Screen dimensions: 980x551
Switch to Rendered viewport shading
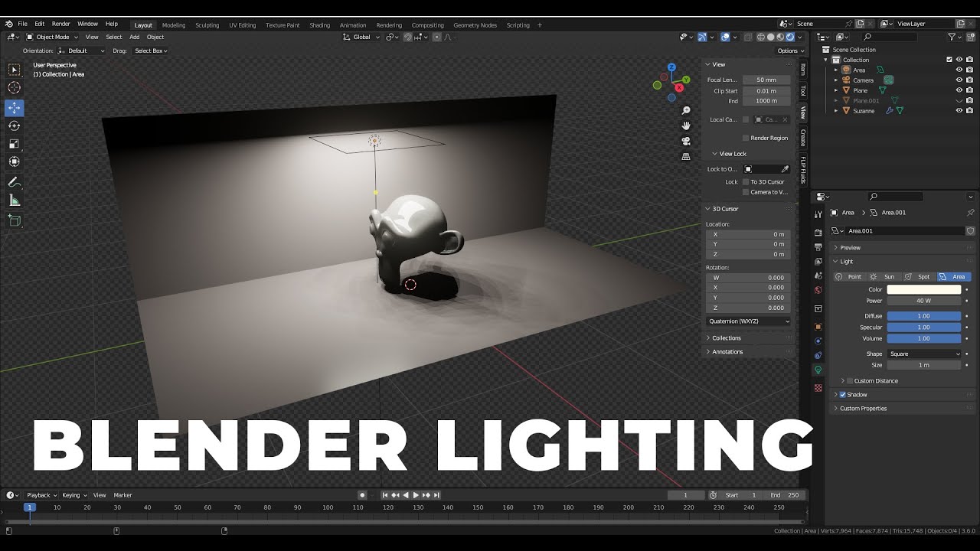(x=789, y=37)
